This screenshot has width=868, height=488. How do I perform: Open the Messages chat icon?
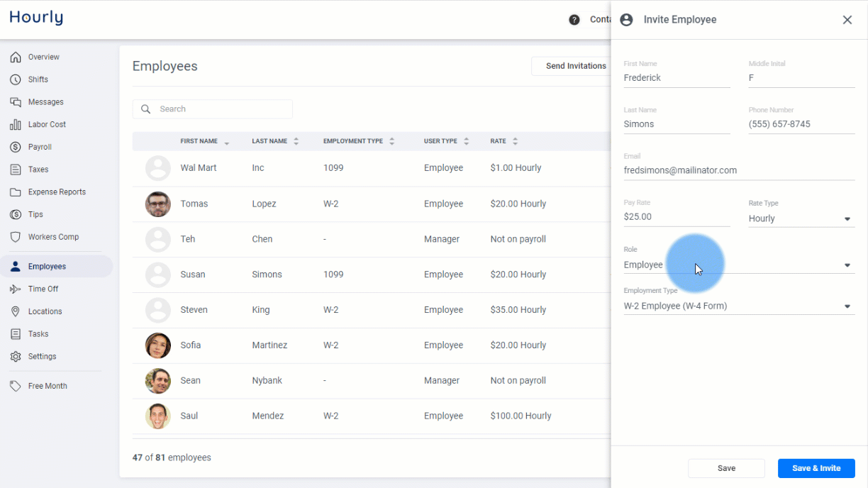(15, 102)
